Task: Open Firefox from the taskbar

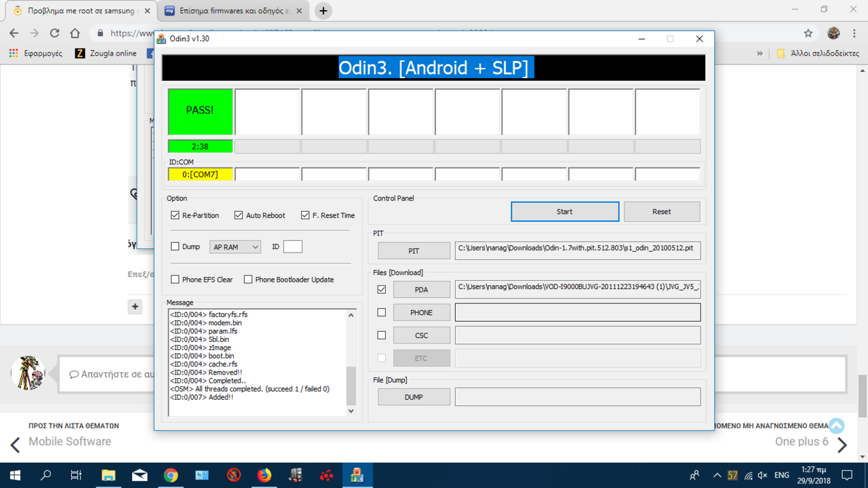Action: coord(264,475)
